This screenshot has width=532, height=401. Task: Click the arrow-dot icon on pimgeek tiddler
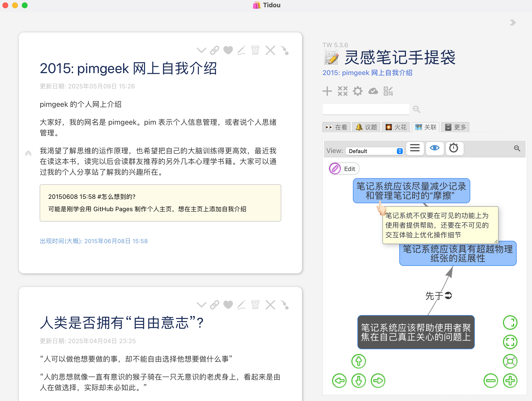pyautogui.click(x=284, y=50)
